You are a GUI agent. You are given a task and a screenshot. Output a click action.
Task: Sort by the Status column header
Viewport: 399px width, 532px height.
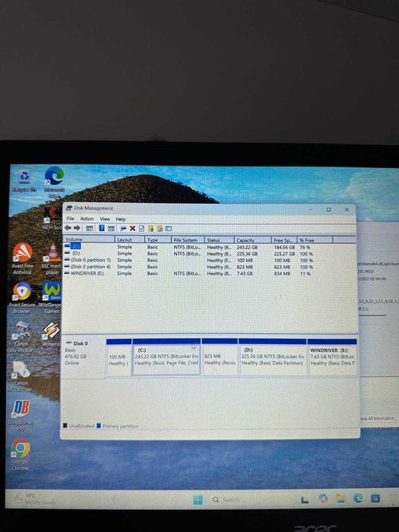[x=219, y=239]
